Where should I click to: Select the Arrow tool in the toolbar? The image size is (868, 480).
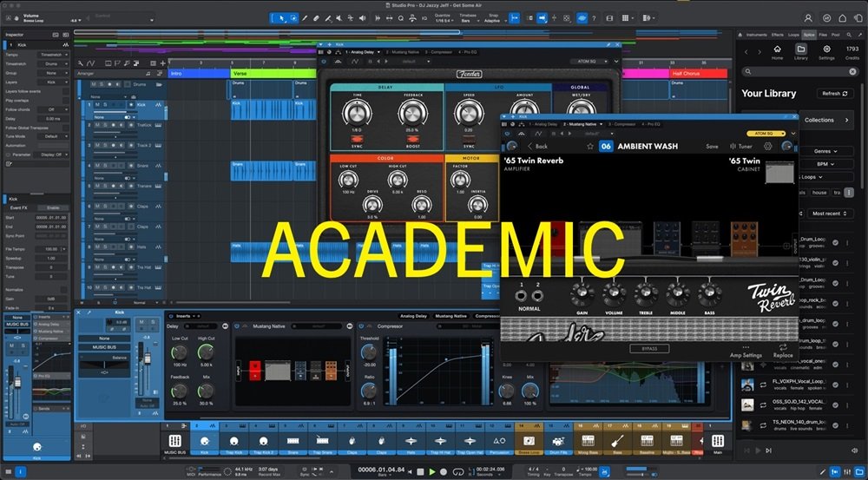[281, 17]
